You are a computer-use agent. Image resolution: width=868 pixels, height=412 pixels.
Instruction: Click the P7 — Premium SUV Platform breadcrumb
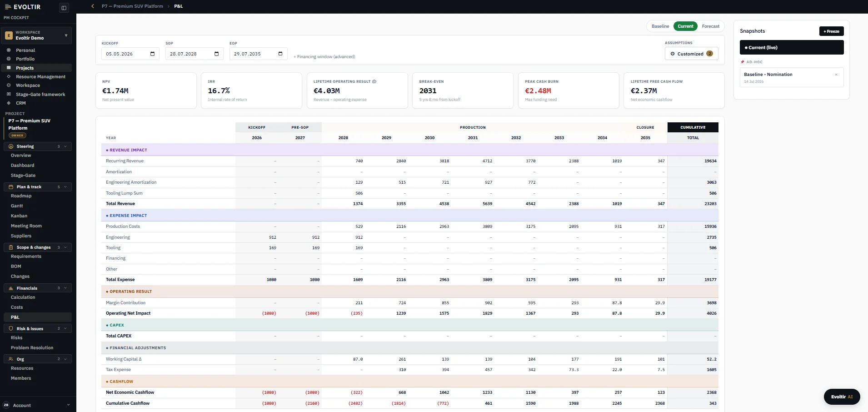point(132,6)
